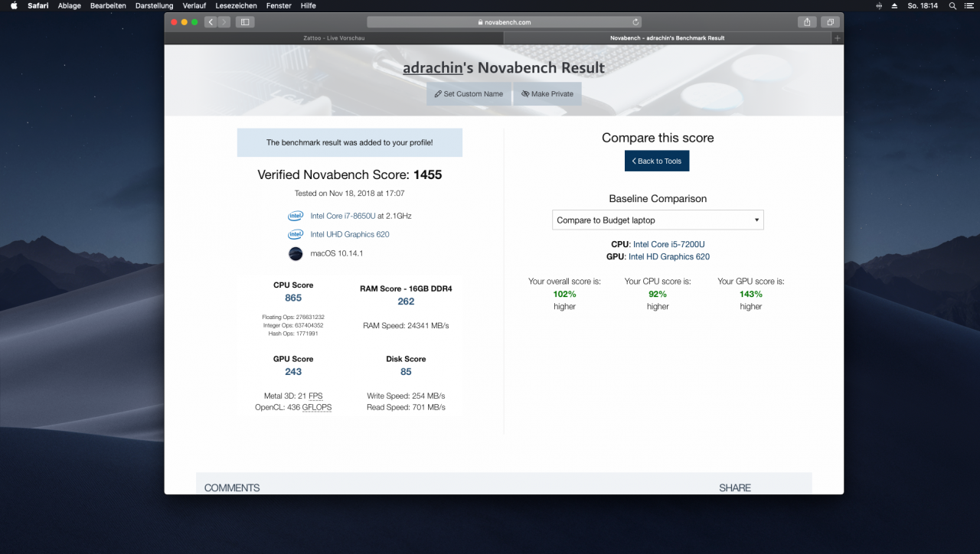Click the Disk Score value 85
Screen dimensions: 980x554
(x=406, y=371)
